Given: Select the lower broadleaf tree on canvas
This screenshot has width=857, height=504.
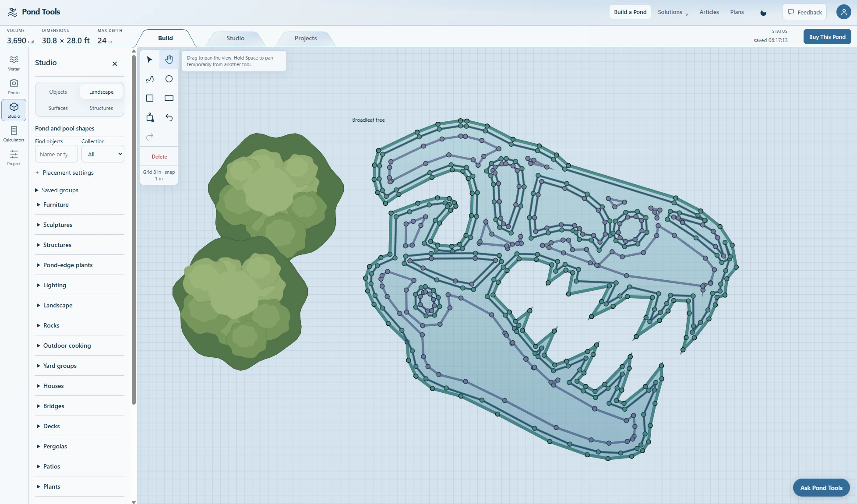Looking at the screenshot, I should pos(240,304).
